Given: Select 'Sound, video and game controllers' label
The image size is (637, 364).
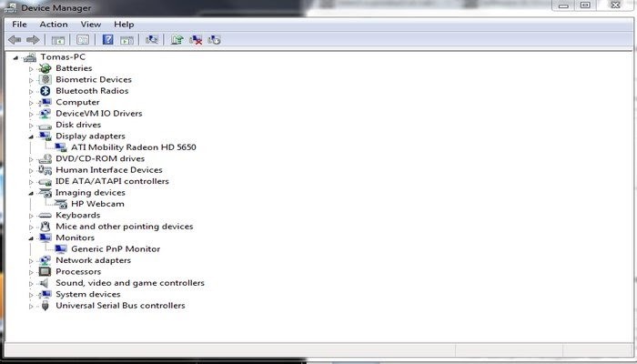Looking at the screenshot, I should pyautogui.click(x=130, y=283).
